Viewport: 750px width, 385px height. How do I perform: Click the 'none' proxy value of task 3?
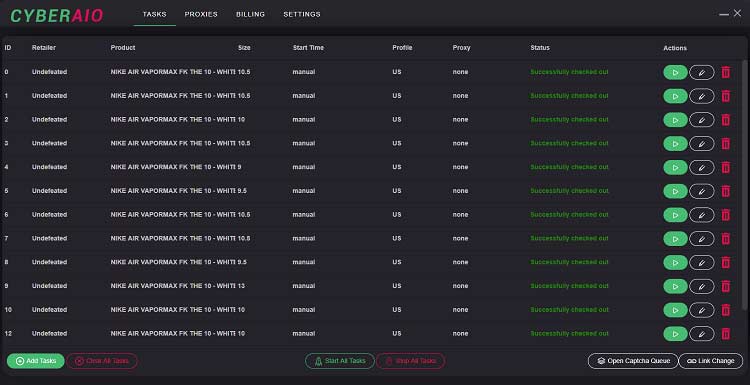[460, 143]
